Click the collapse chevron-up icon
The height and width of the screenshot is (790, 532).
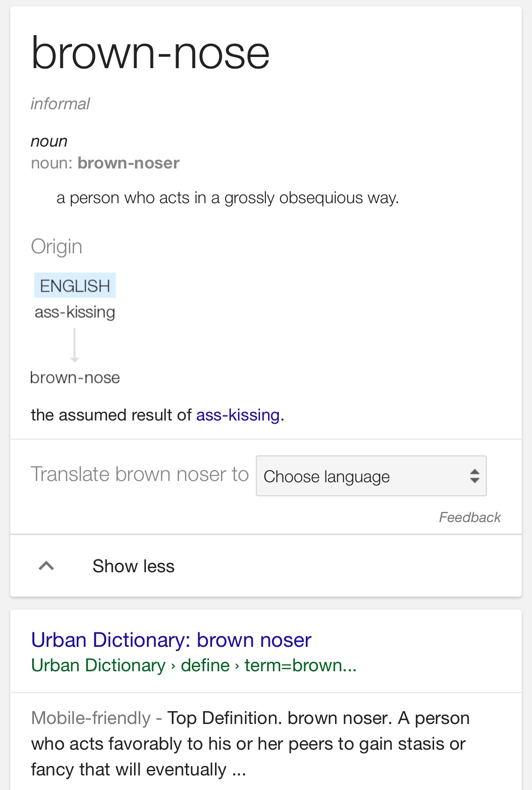(x=46, y=566)
